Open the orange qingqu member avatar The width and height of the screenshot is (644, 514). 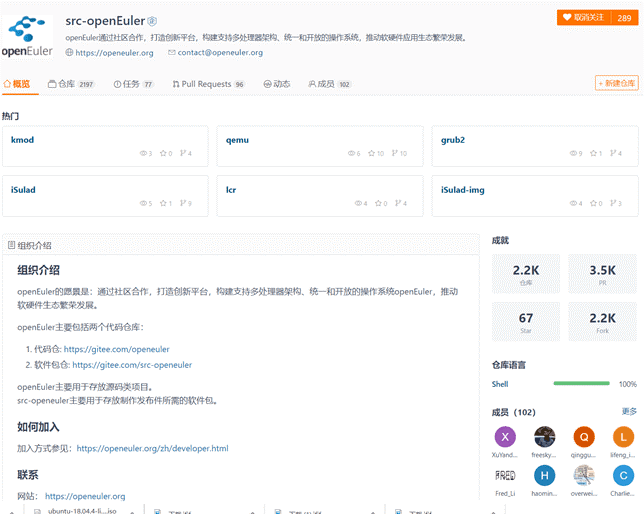(x=584, y=437)
